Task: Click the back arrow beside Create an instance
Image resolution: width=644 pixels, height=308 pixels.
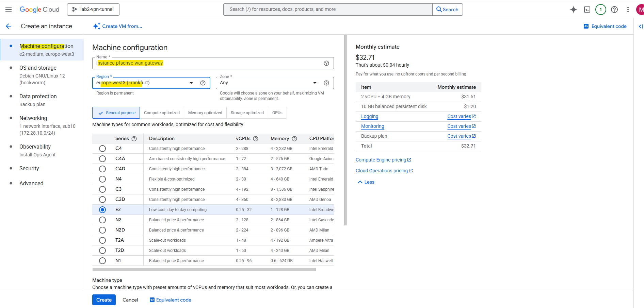Action: [9, 26]
